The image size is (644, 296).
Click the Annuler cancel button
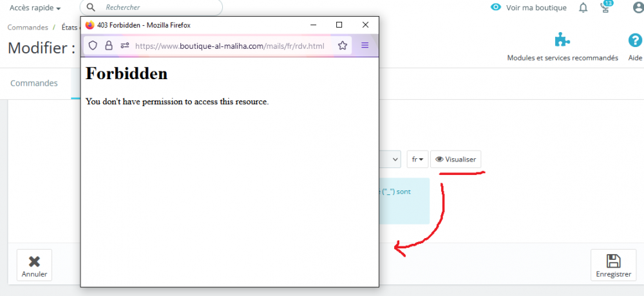click(x=35, y=265)
